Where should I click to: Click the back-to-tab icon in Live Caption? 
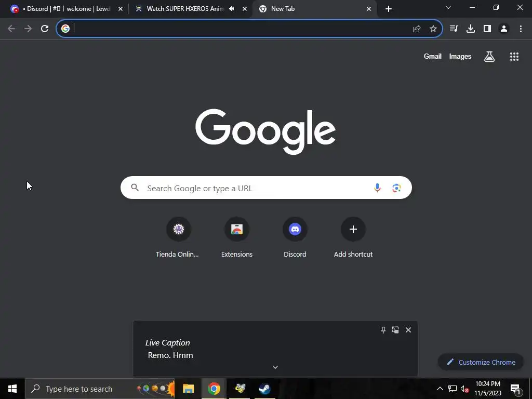(x=395, y=330)
